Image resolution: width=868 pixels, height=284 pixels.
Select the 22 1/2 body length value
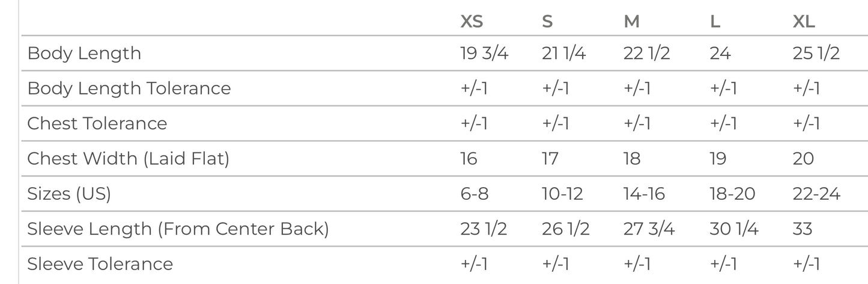coord(647,54)
